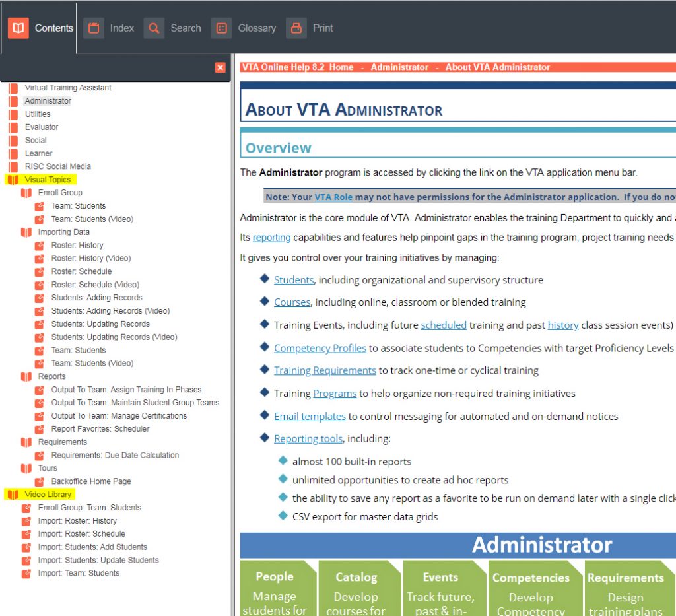Click the Glossary icon in toolbar
This screenshot has width=676, height=616.
pyautogui.click(x=222, y=28)
